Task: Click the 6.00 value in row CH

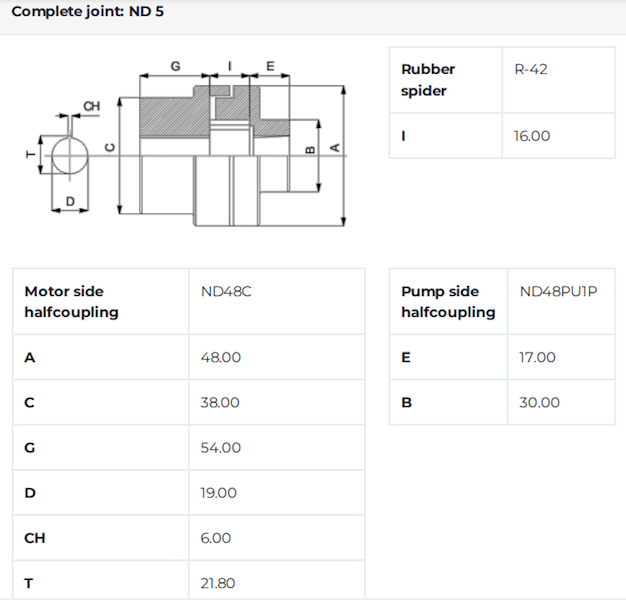Action: pos(215,538)
